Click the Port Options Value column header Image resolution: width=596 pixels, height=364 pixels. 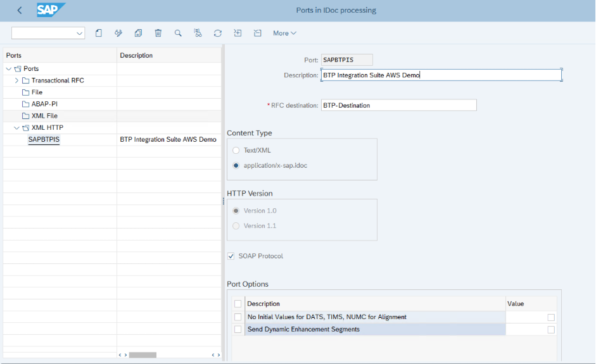pos(531,304)
